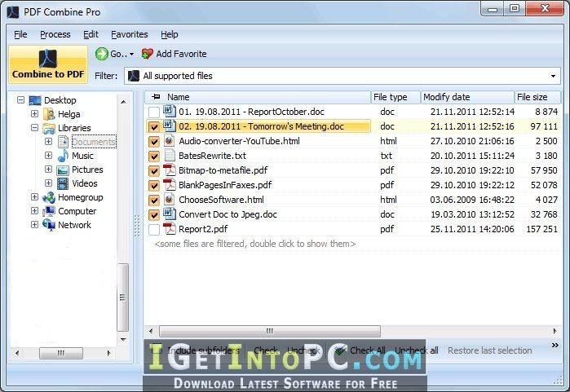The height and width of the screenshot is (392, 570).
Task: Click Word icon of Convert Doc to Jpeg.doc
Action: (x=170, y=214)
